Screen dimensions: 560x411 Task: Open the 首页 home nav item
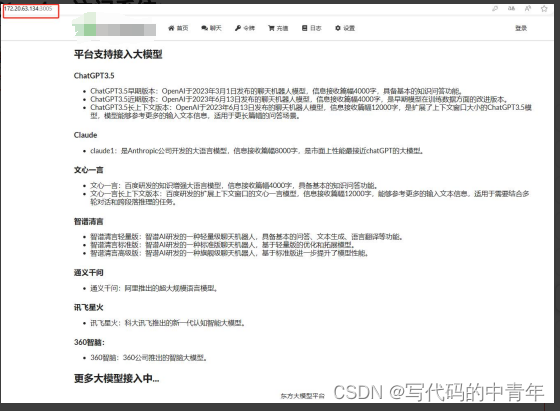[178, 28]
